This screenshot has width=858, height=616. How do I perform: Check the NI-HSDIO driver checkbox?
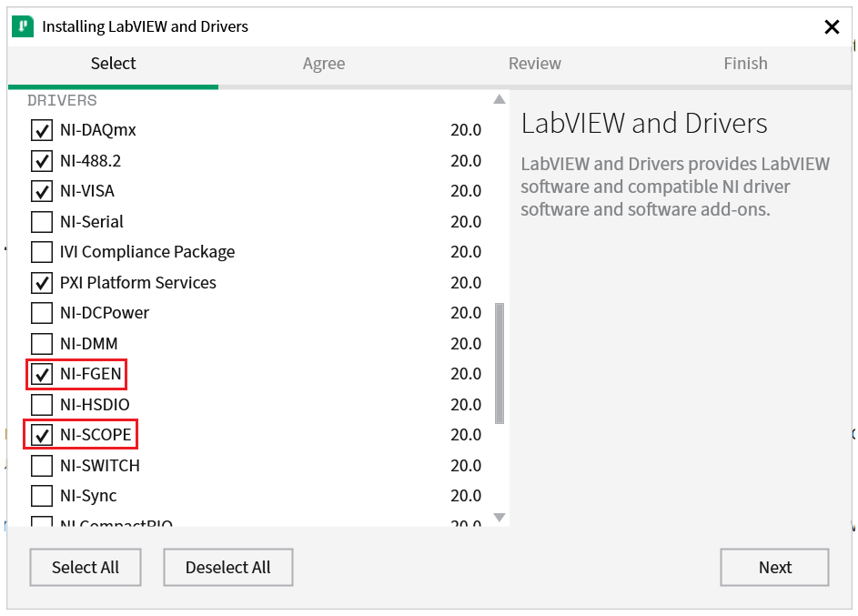point(42,405)
